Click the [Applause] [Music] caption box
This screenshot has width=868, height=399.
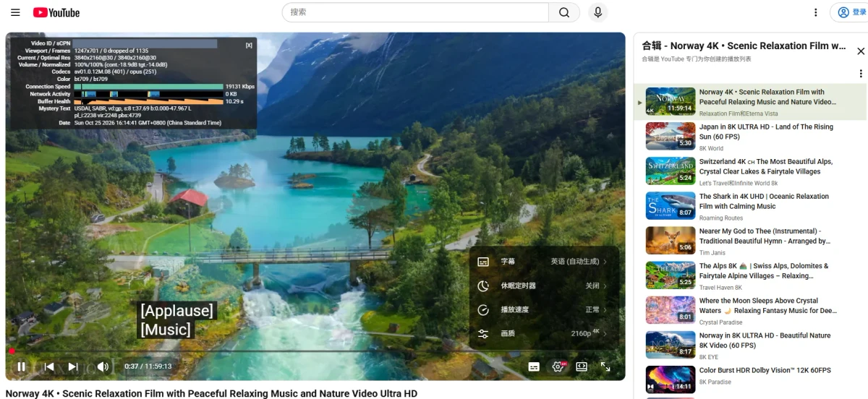pyautogui.click(x=177, y=320)
